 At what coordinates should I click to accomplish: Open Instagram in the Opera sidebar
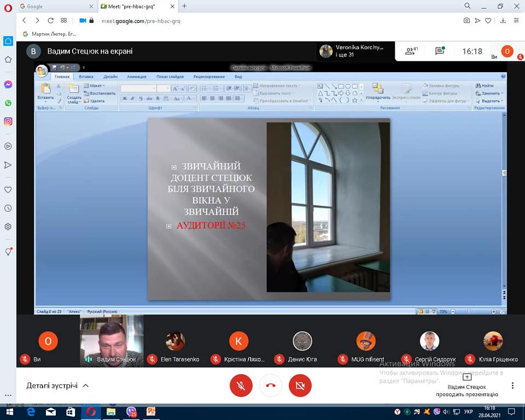[8, 121]
